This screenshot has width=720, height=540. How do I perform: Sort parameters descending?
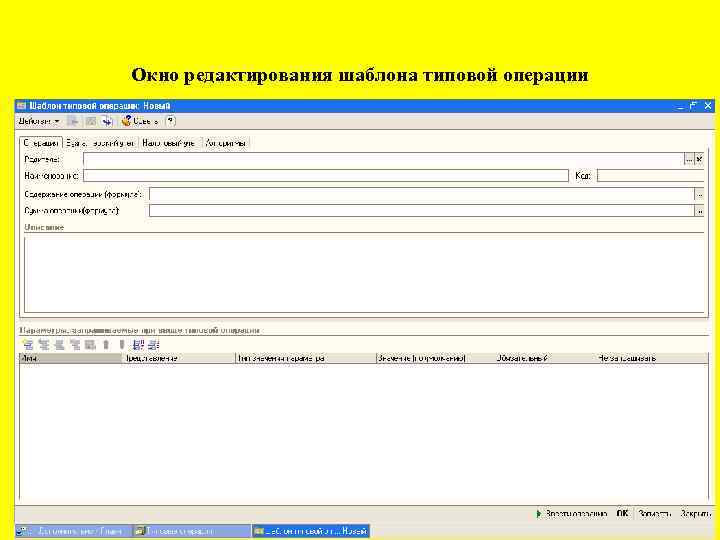154,344
